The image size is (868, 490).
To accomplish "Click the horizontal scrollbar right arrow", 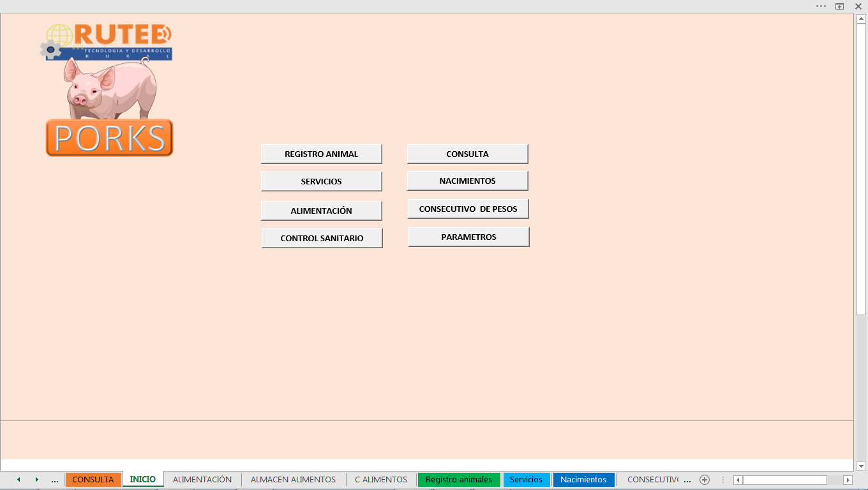I will [x=848, y=480].
